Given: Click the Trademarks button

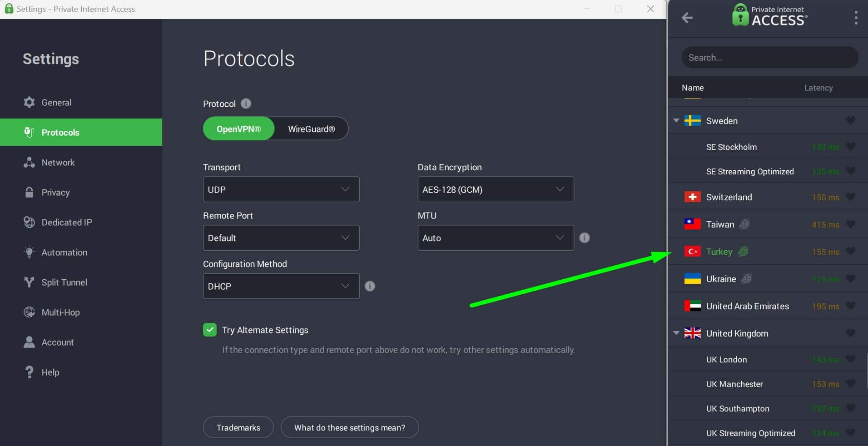Looking at the screenshot, I should (x=238, y=427).
